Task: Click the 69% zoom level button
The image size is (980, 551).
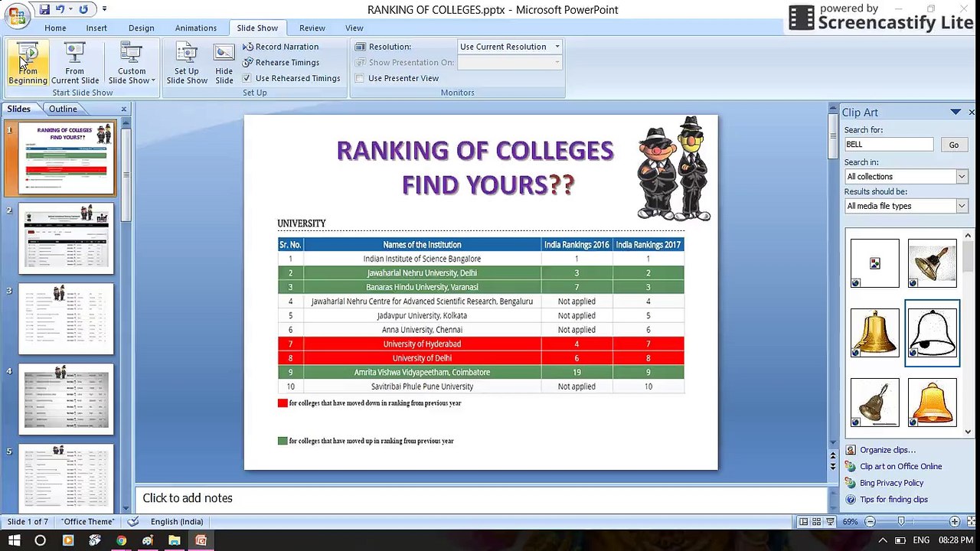Action: click(850, 521)
